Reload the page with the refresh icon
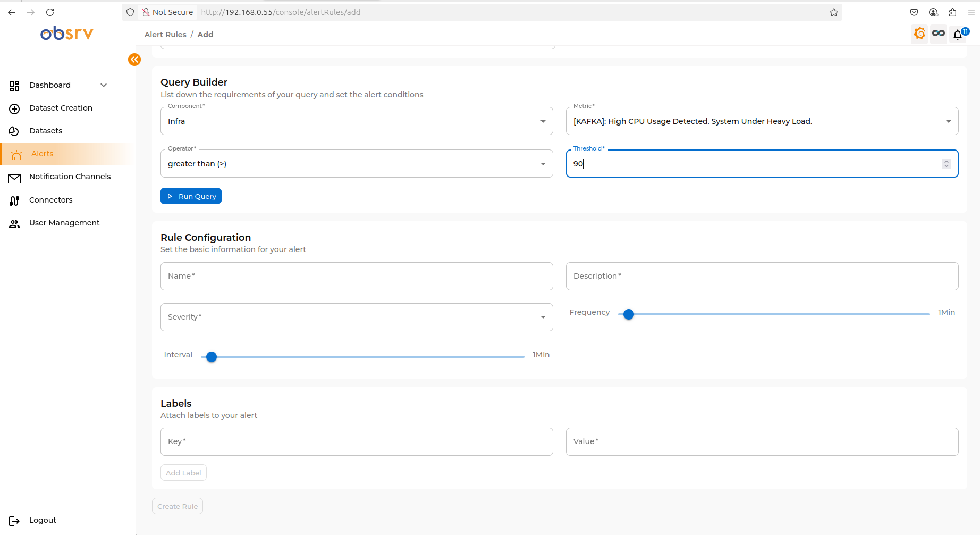The image size is (980, 535). click(x=50, y=12)
